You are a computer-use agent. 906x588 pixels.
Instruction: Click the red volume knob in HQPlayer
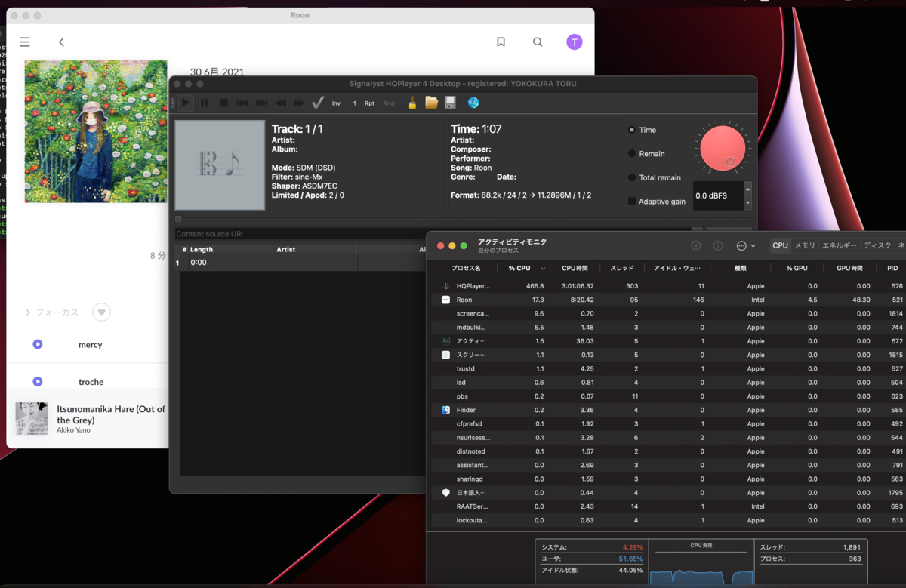(722, 148)
